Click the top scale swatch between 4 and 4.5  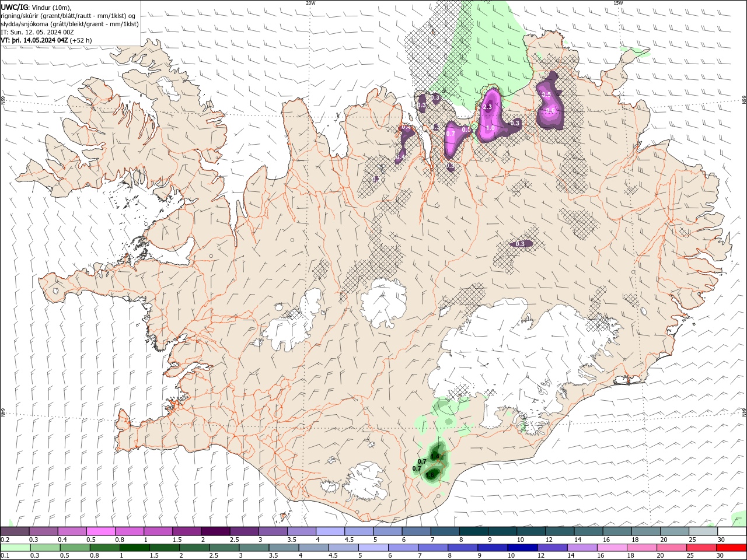click(x=330, y=531)
